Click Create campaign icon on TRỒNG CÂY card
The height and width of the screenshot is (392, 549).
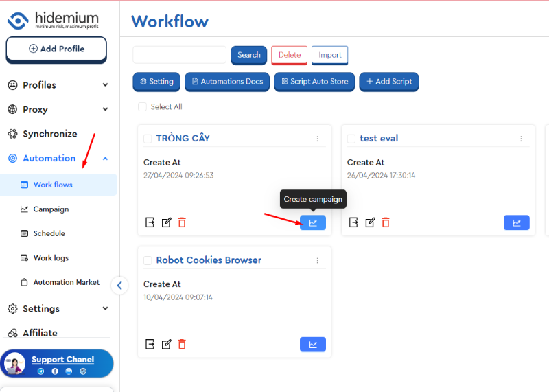tap(312, 222)
